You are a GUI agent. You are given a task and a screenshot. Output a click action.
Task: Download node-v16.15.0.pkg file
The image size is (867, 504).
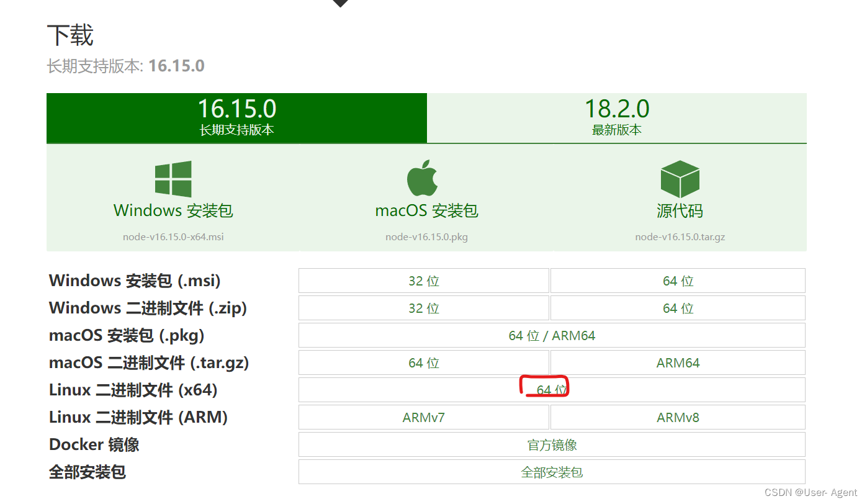pos(426,237)
